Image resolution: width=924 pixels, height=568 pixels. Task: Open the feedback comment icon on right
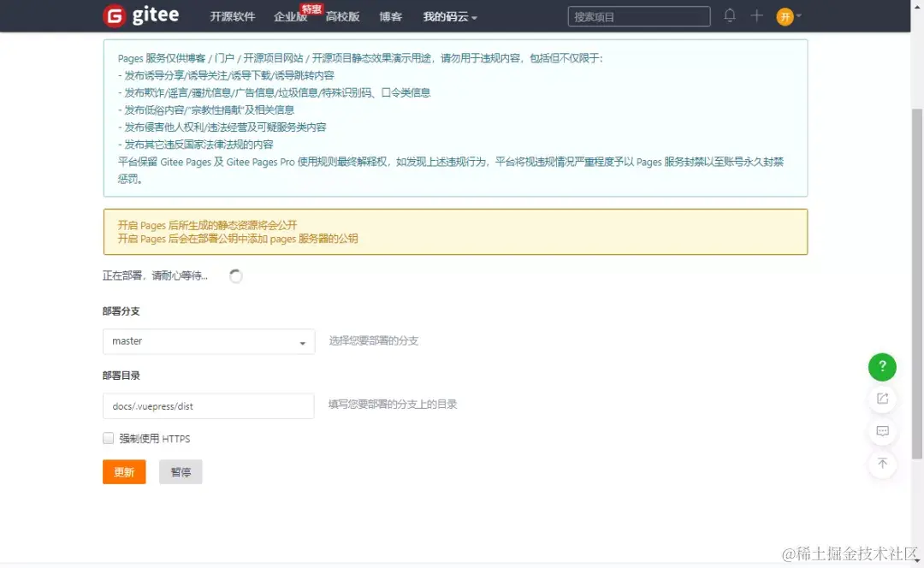pyautogui.click(x=882, y=431)
